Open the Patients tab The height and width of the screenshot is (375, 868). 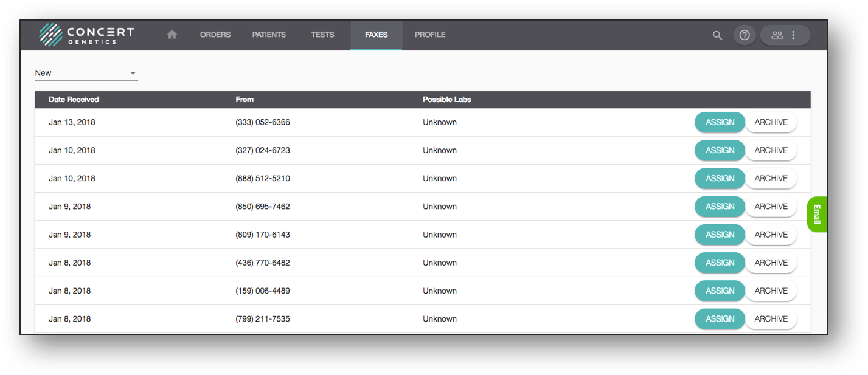coord(269,35)
